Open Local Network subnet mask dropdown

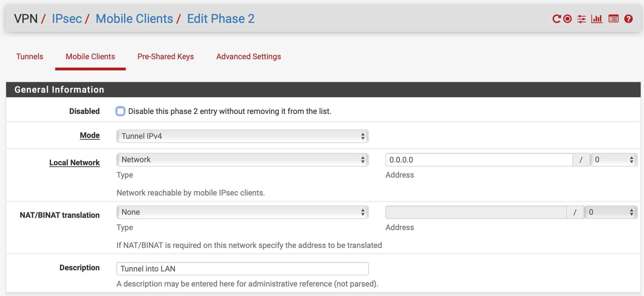pos(614,160)
